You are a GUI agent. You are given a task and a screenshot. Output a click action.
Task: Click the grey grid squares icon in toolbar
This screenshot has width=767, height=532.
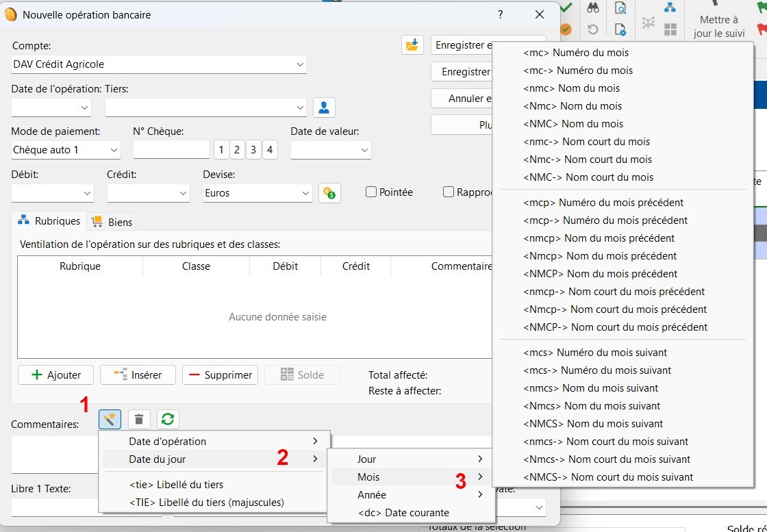(670, 29)
